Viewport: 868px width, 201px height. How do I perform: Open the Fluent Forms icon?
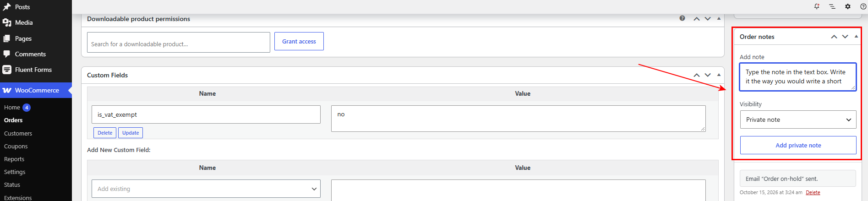tap(7, 70)
